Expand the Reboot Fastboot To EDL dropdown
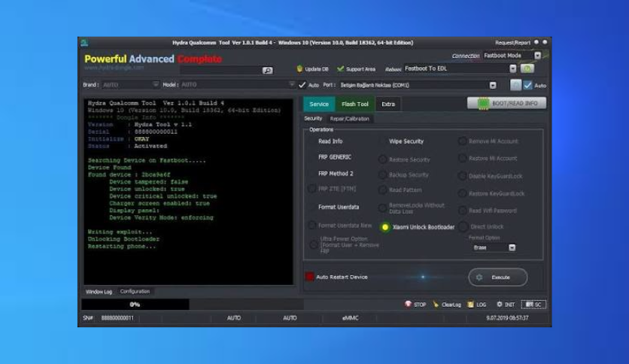Screen dimensions: 629x364 [512, 68]
